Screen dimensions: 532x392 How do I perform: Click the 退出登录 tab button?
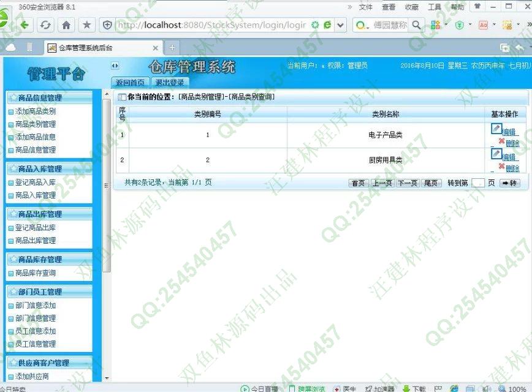[x=170, y=83]
